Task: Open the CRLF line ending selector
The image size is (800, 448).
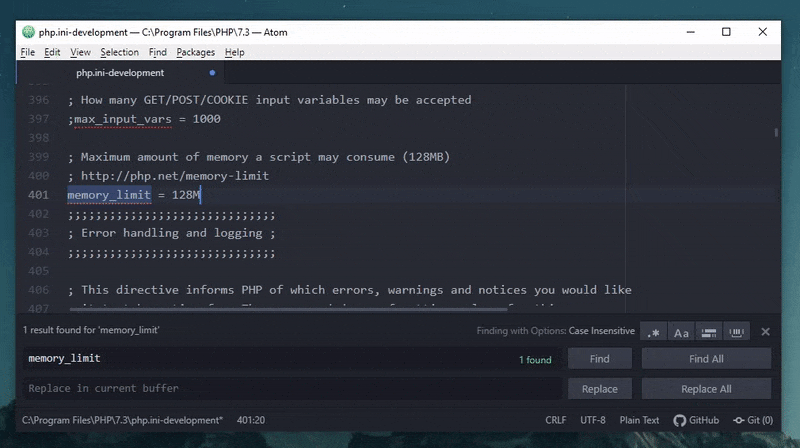Action: pyautogui.click(x=556, y=420)
